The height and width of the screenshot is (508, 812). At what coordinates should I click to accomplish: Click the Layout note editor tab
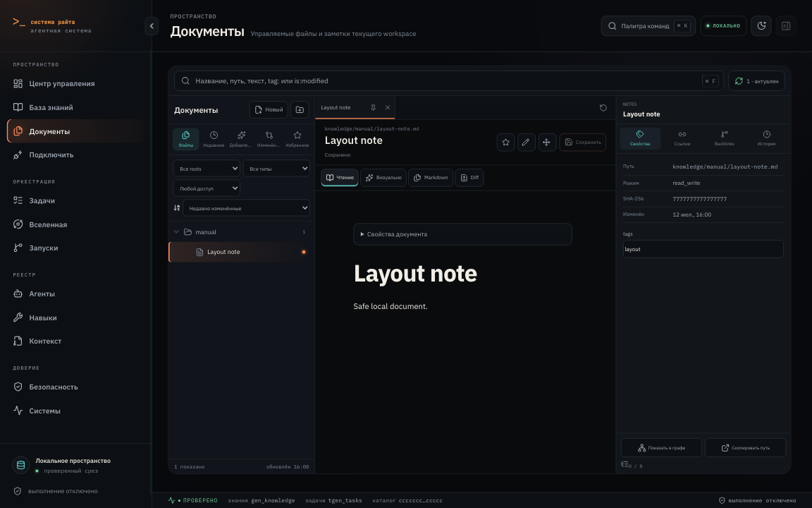click(336, 107)
